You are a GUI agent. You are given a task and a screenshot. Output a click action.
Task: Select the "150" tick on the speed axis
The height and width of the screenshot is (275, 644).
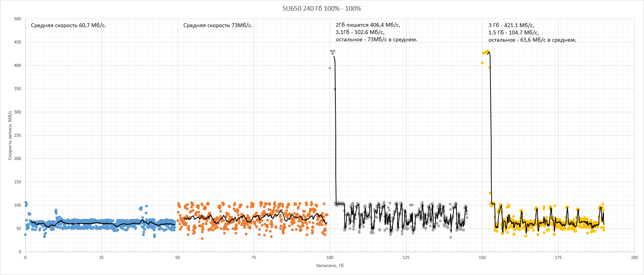[x=18, y=182]
